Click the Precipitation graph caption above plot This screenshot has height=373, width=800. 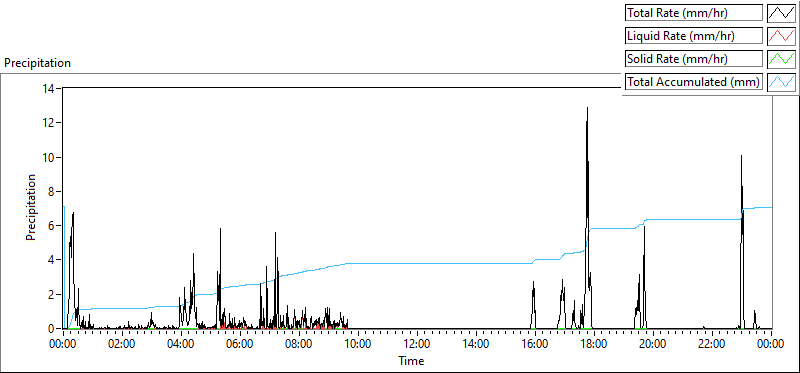pyautogui.click(x=37, y=63)
